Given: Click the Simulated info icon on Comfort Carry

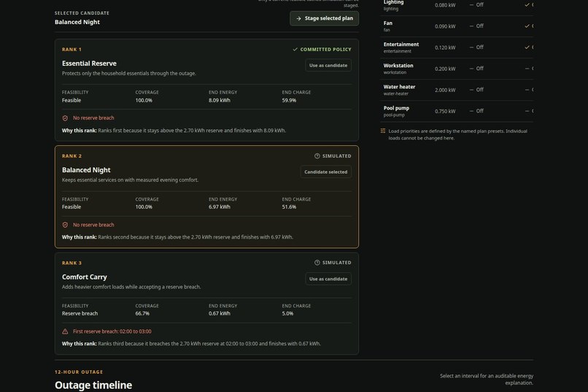Looking at the screenshot, I should 317,263.
